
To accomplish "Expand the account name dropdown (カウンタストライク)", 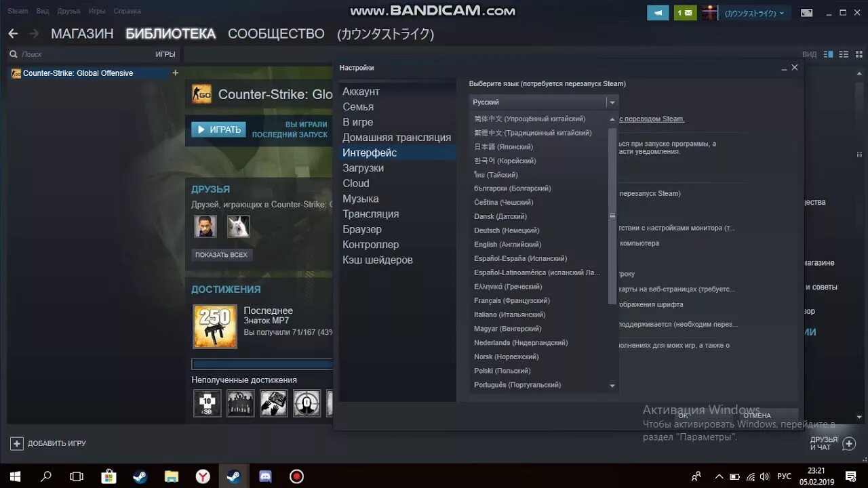I will 753,13.
